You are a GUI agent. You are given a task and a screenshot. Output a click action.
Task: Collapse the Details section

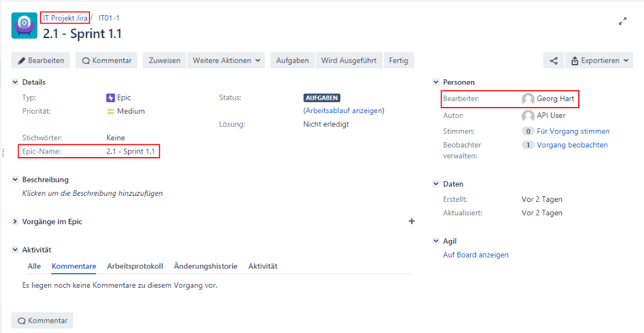[x=15, y=82]
